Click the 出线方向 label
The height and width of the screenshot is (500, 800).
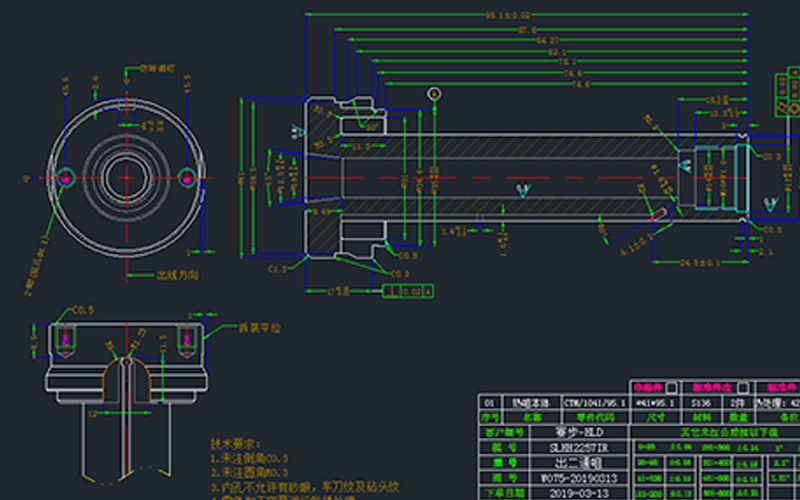click(178, 276)
